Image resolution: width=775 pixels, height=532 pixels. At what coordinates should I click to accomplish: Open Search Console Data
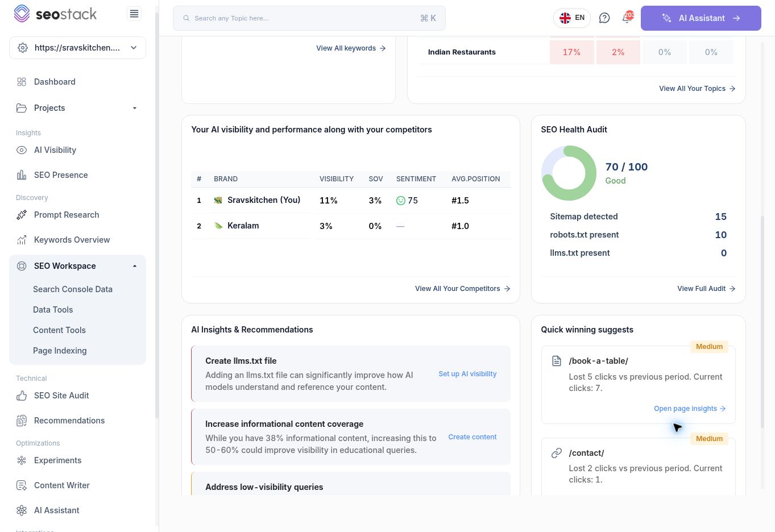(x=73, y=289)
